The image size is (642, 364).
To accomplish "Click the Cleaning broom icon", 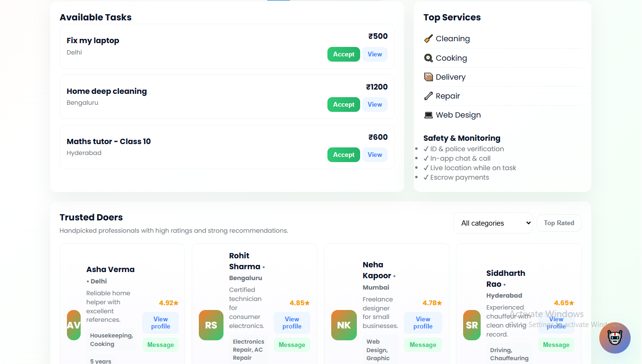I will [428, 39].
